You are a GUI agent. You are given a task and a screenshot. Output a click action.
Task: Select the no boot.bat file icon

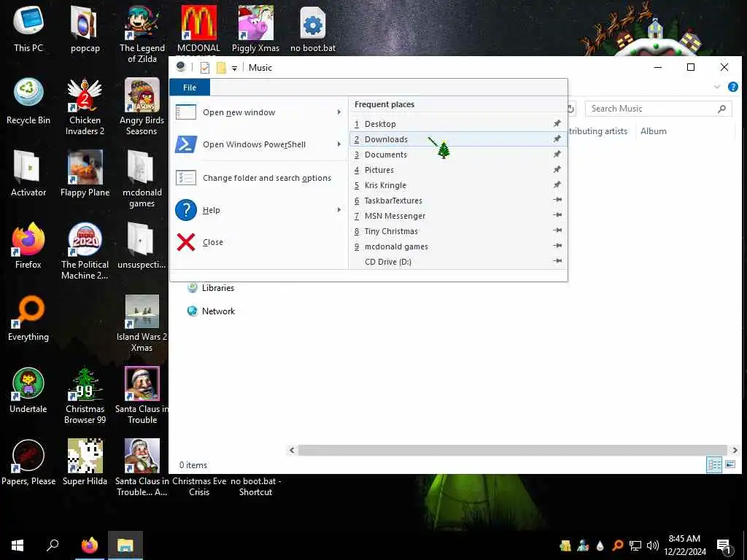click(313, 28)
